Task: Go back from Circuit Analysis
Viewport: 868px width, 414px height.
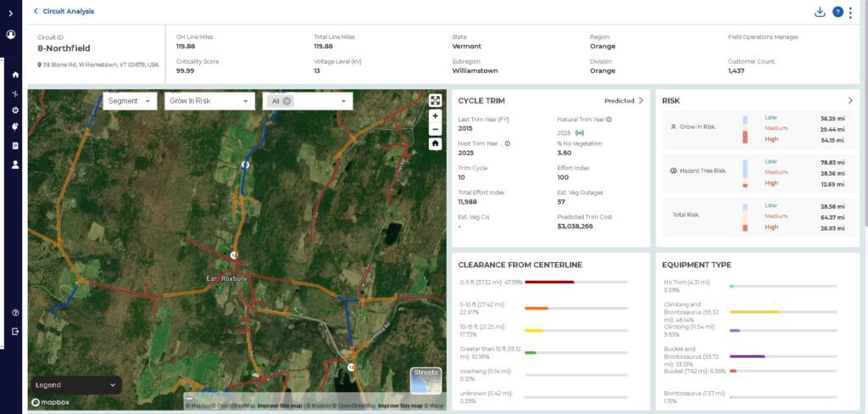Action: (36, 12)
